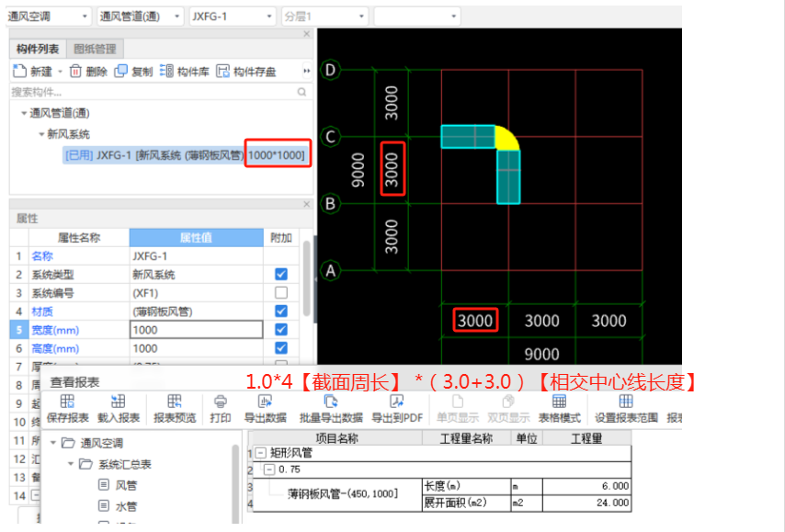Click the 附加 column header
785x532 pixels.
281,238
